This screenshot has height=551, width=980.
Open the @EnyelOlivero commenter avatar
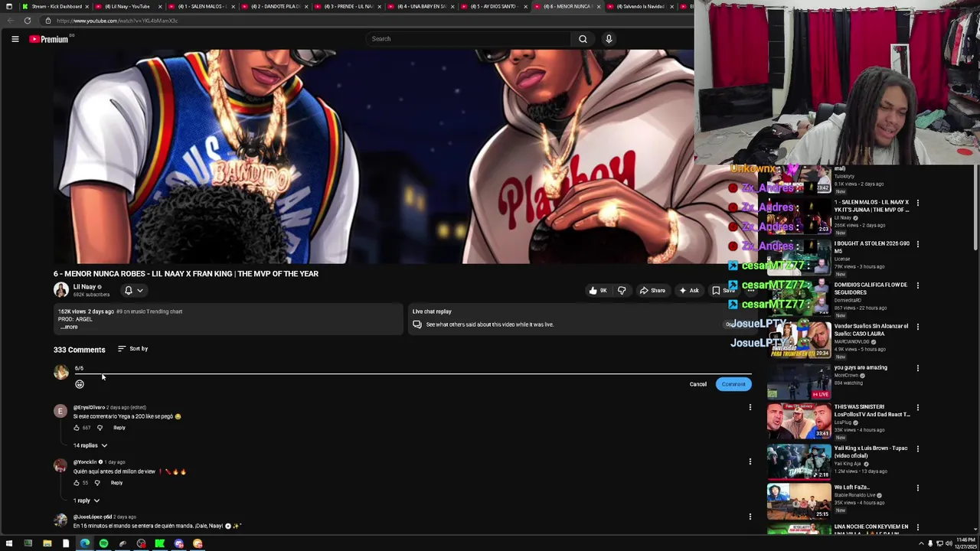(x=60, y=411)
